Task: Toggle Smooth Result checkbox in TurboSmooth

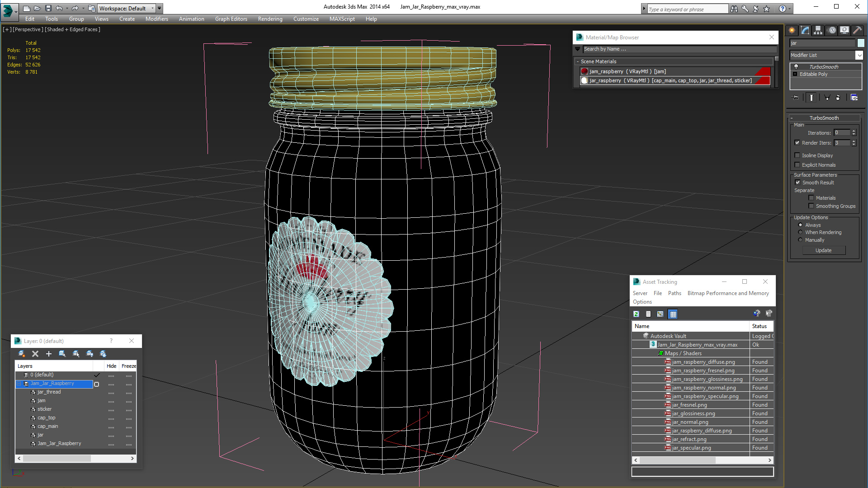Action: click(797, 183)
